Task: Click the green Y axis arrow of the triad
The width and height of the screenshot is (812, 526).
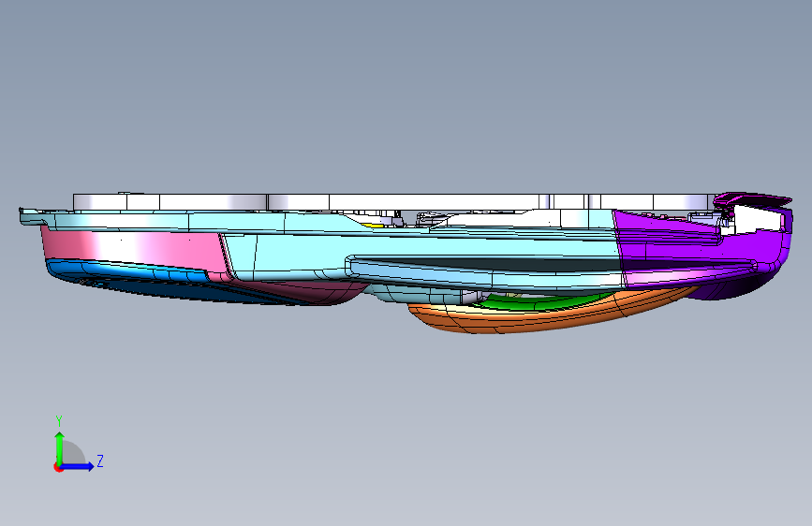Action: [60, 447]
